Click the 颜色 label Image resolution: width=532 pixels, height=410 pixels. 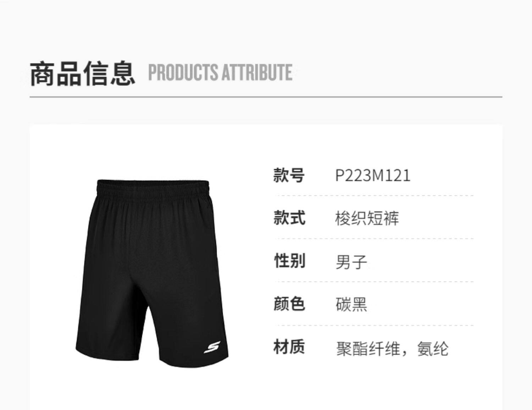click(x=289, y=304)
